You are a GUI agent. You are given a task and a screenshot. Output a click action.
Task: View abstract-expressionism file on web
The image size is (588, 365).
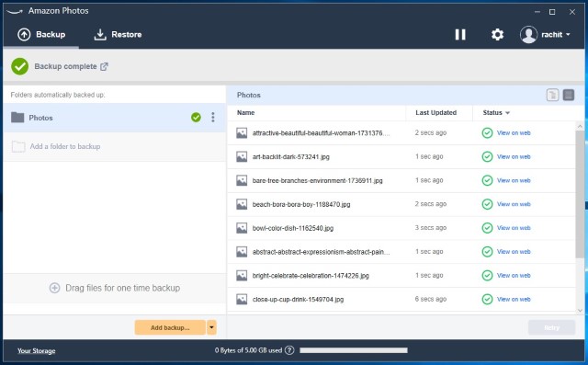pos(514,252)
